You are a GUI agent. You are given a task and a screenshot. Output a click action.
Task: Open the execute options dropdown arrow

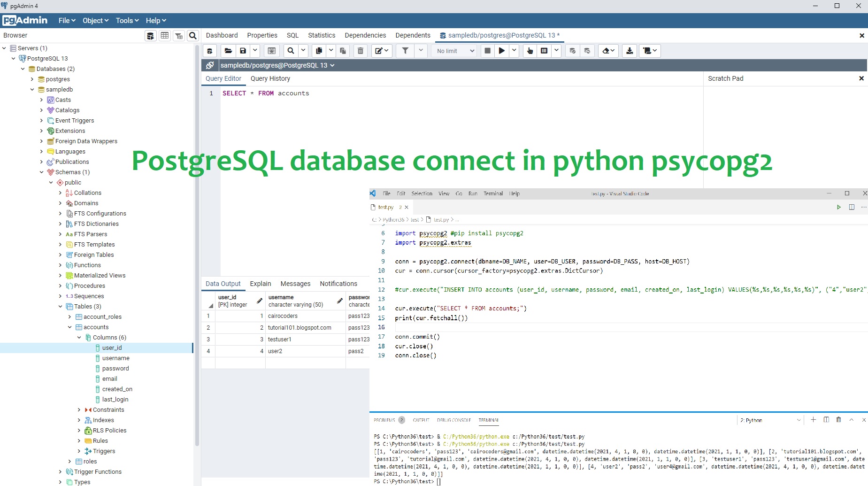coord(514,51)
